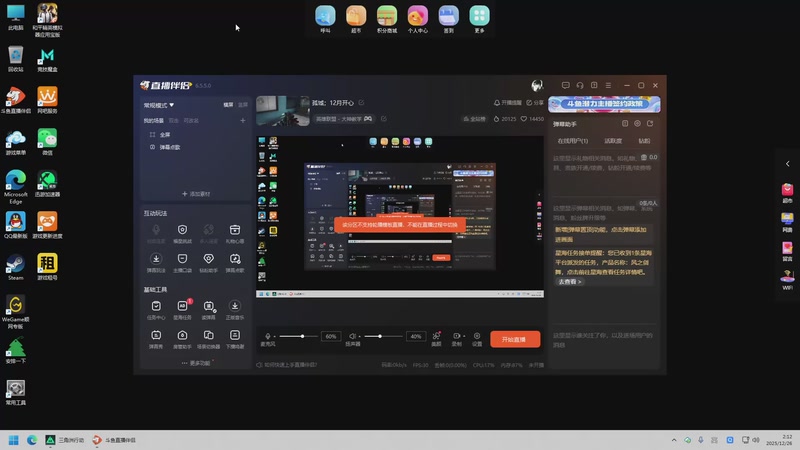Image resolution: width=800 pixels, height=450 pixels.
Task: Add a new scene with the plus icon
Action: pyautogui.click(x=243, y=120)
